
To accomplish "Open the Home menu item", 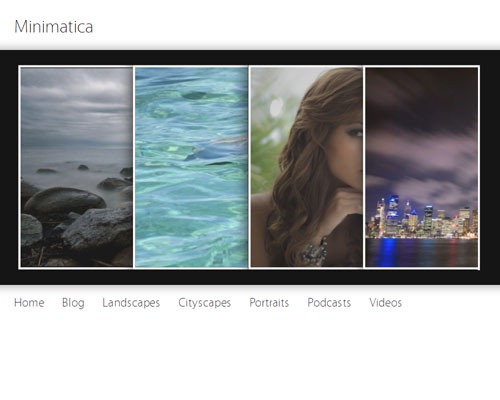I will (x=29, y=303).
